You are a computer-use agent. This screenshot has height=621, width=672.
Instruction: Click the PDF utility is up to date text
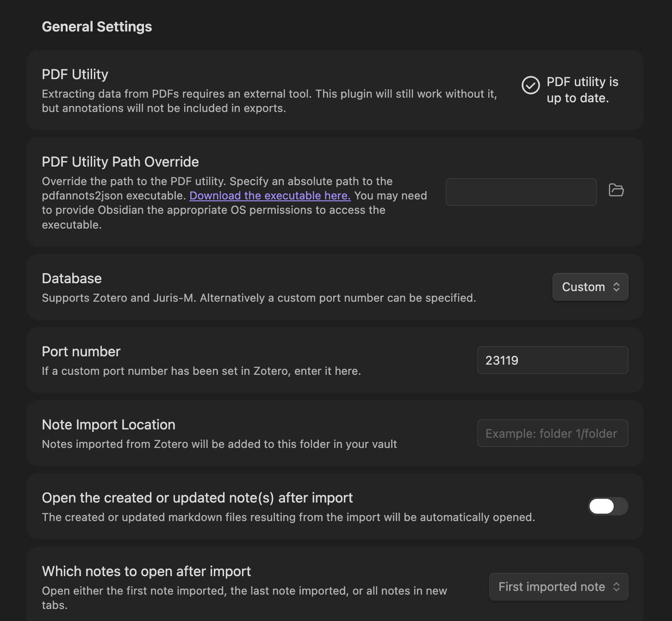(582, 90)
